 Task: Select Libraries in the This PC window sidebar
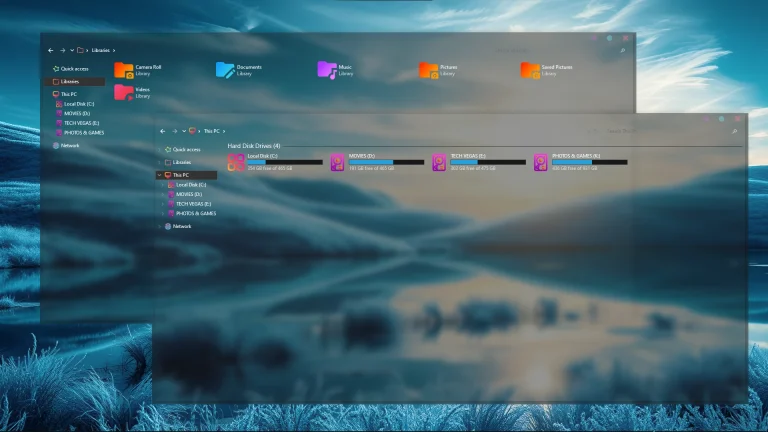tap(181, 162)
